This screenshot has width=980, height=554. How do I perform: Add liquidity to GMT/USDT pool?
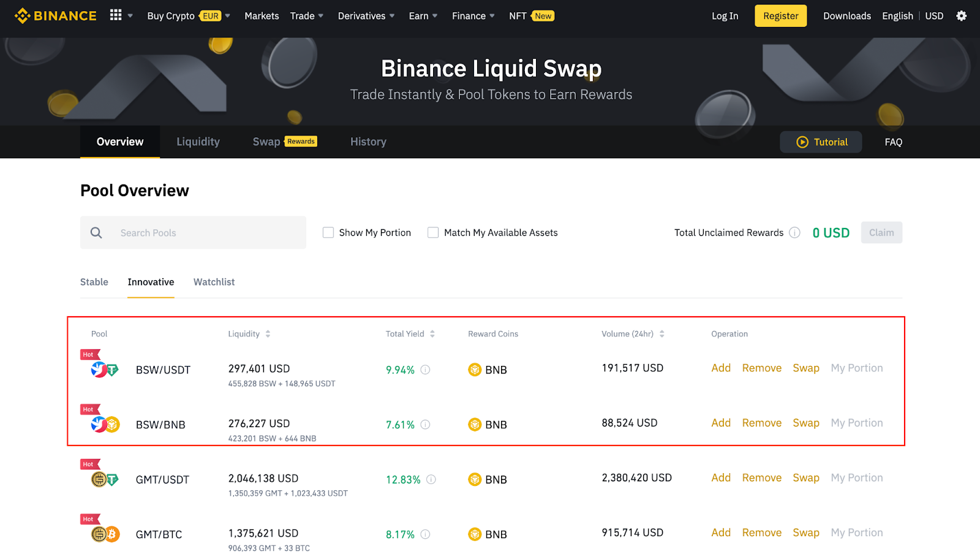click(x=721, y=477)
